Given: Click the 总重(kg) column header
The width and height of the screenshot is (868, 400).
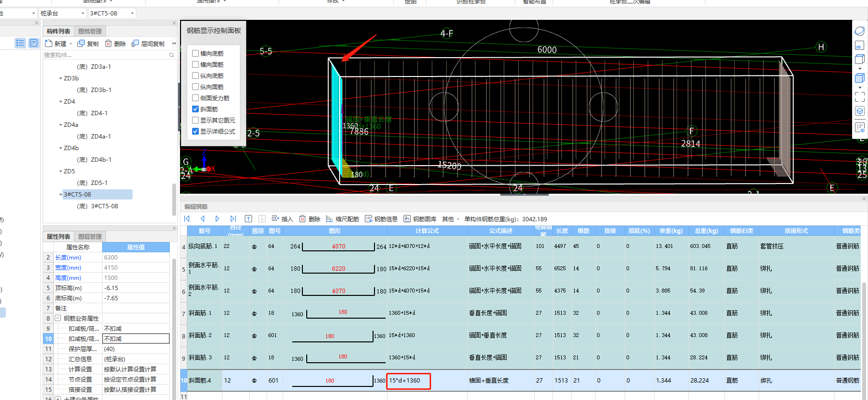Looking at the screenshot, I should tap(706, 231).
